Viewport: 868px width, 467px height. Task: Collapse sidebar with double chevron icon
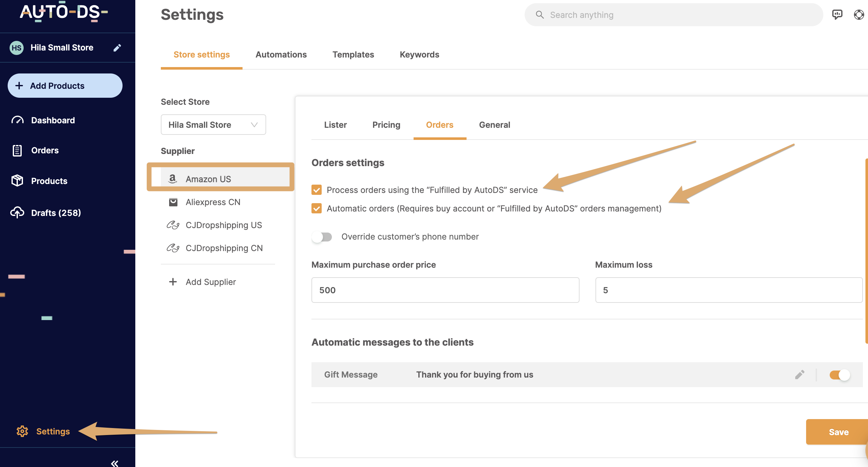[x=115, y=463]
